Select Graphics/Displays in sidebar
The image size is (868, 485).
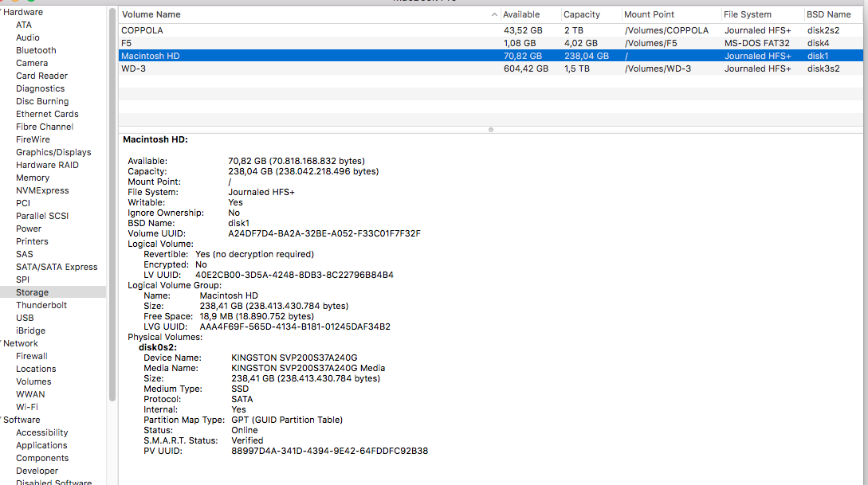coord(53,152)
